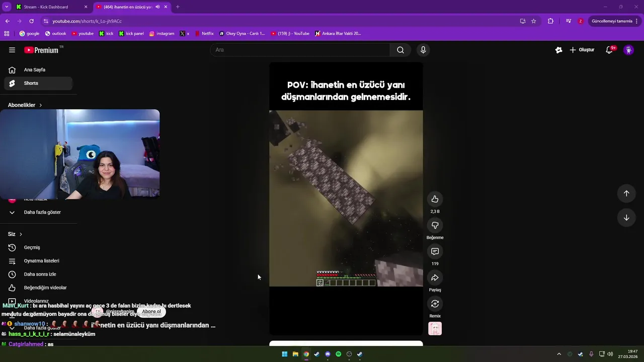
Task: Open the media control icon in toolbar
Action: [568, 21]
